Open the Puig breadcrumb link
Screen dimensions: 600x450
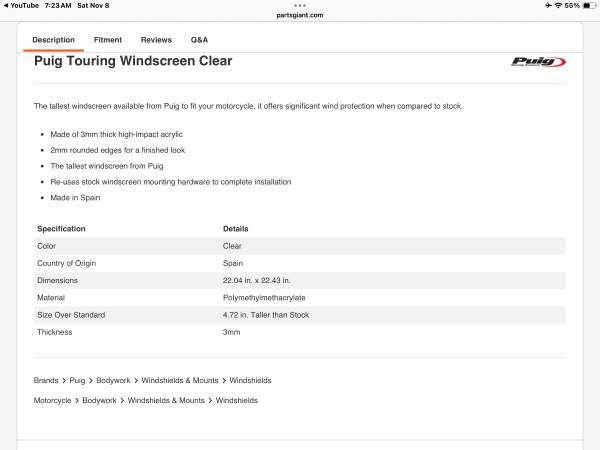point(77,380)
